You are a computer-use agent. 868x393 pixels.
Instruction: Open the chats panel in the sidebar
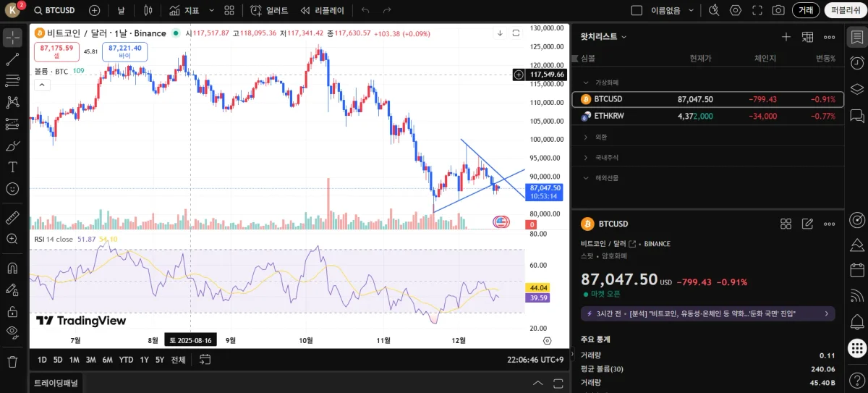tap(856, 115)
